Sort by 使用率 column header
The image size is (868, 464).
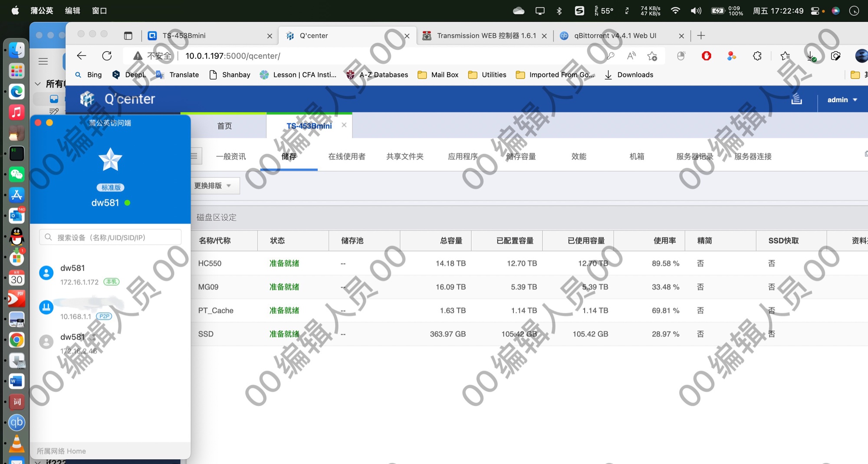tap(649, 241)
